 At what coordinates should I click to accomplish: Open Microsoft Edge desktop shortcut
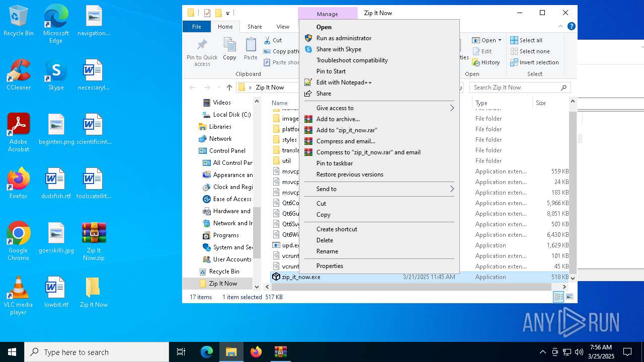click(x=56, y=24)
